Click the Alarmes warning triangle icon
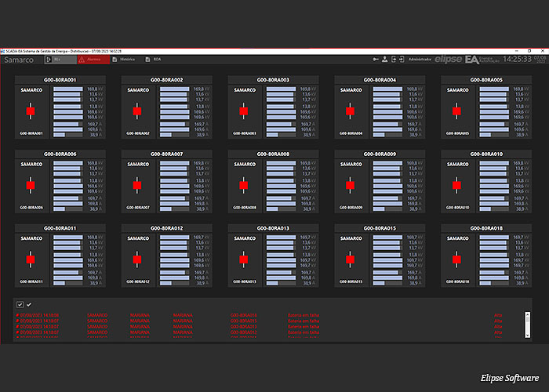 pos(82,60)
